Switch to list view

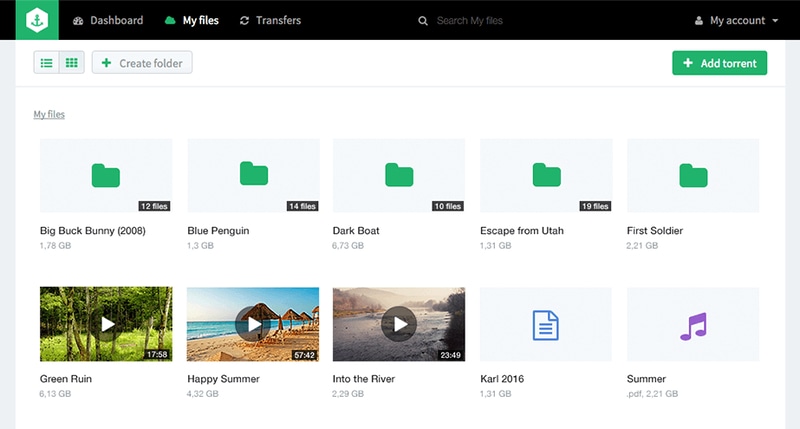tap(47, 63)
